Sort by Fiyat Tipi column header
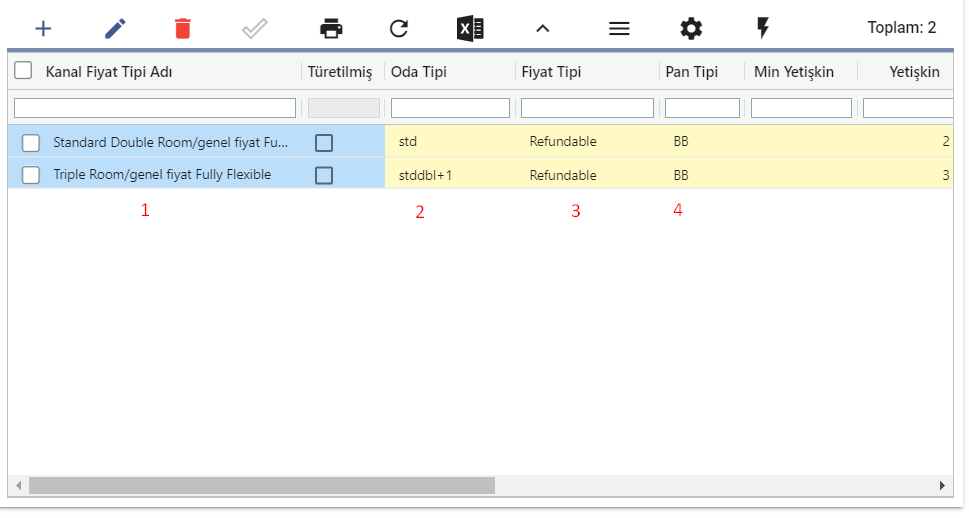The image size is (969, 518). click(551, 72)
